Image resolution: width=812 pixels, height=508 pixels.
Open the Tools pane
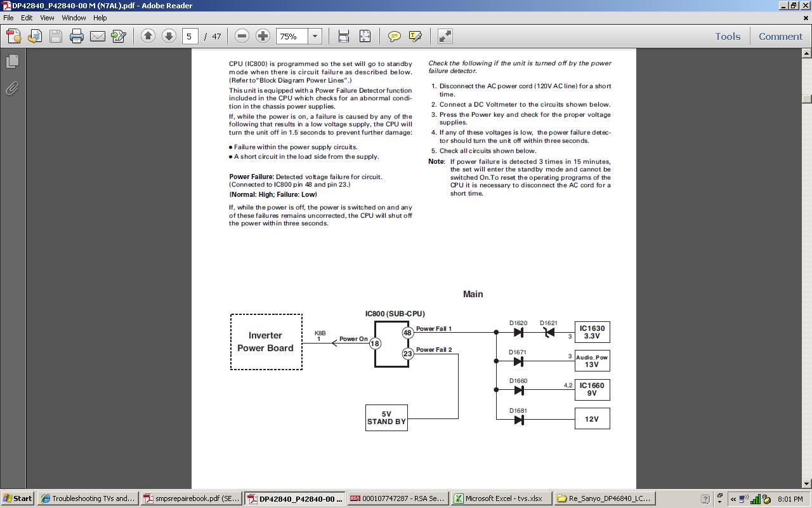[728, 36]
